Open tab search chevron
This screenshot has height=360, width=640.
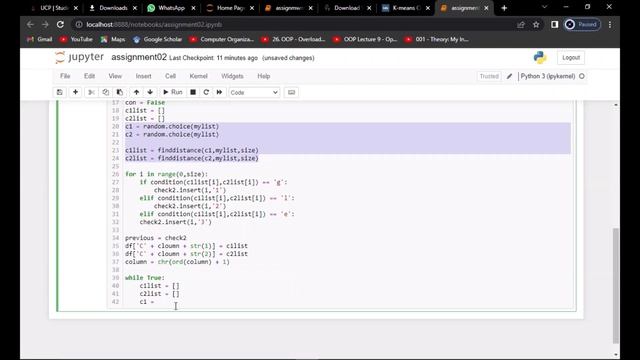[x=544, y=7]
